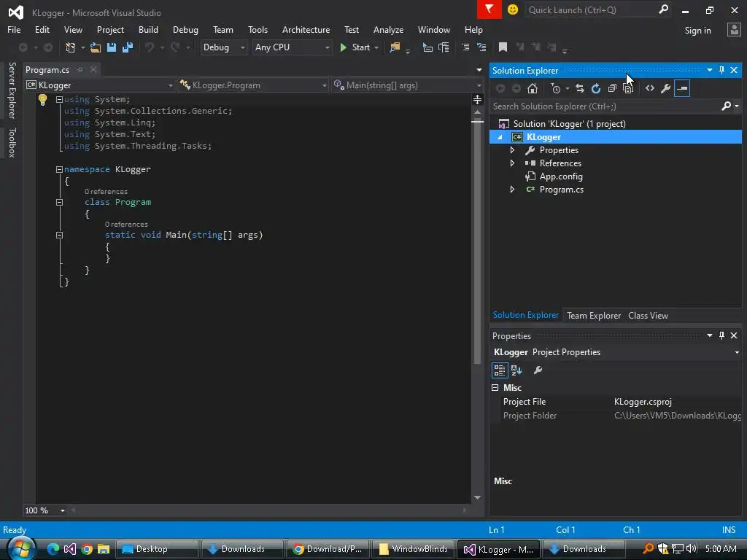
Task: Toggle the Show All Files icon
Action: [x=628, y=88]
